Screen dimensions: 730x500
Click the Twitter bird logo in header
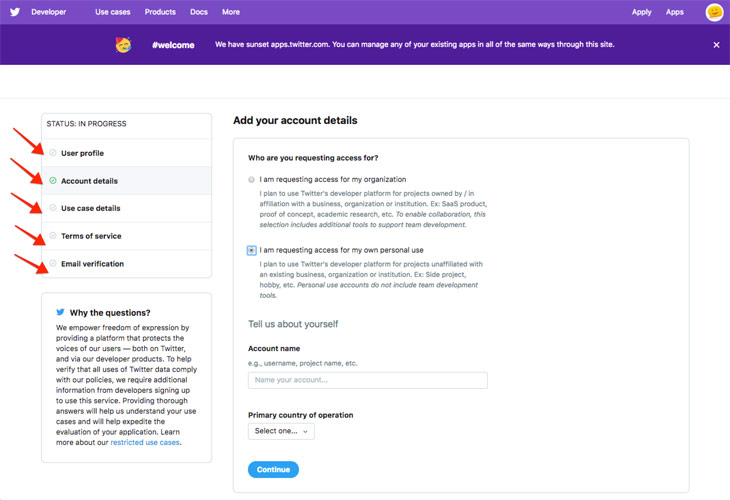pos(15,12)
